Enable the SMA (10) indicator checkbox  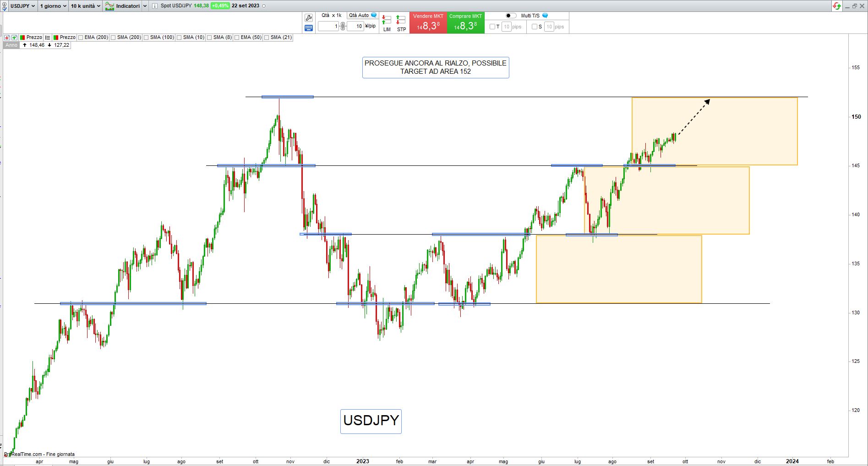coord(179,38)
